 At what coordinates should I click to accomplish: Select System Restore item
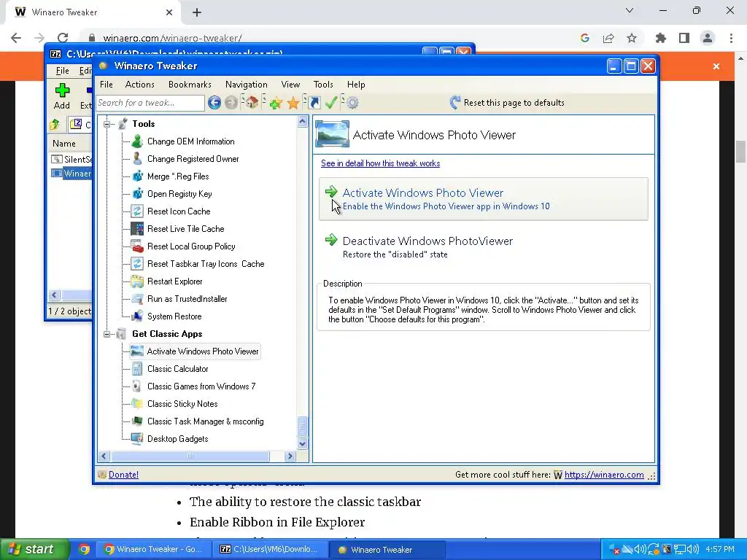point(174,316)
